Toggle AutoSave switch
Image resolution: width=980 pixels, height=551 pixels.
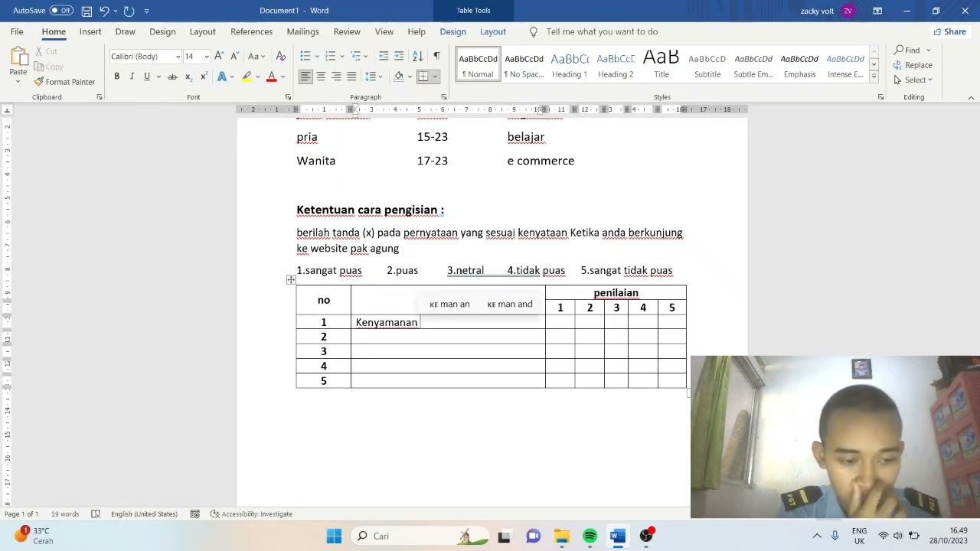click(x=61, y=11)
